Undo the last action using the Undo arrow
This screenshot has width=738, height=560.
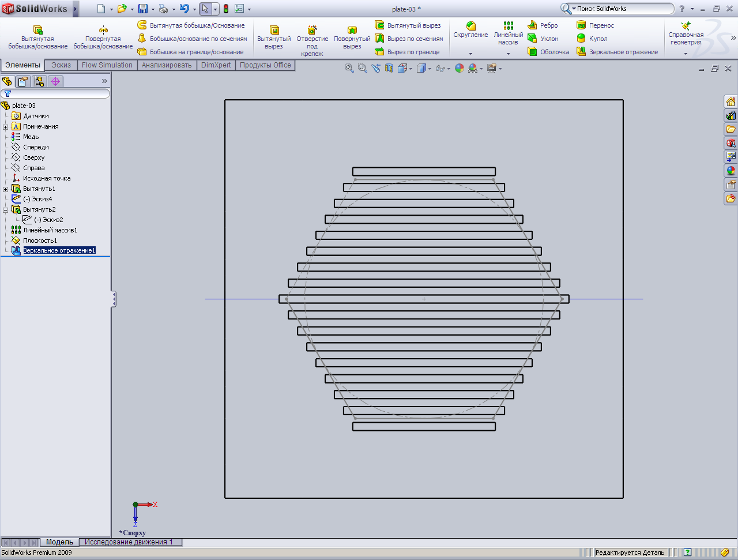184,9
